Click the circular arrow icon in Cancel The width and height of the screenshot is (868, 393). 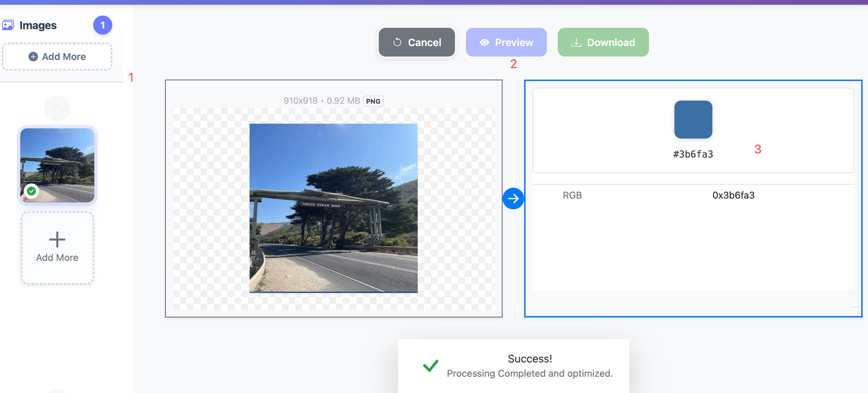397,42
